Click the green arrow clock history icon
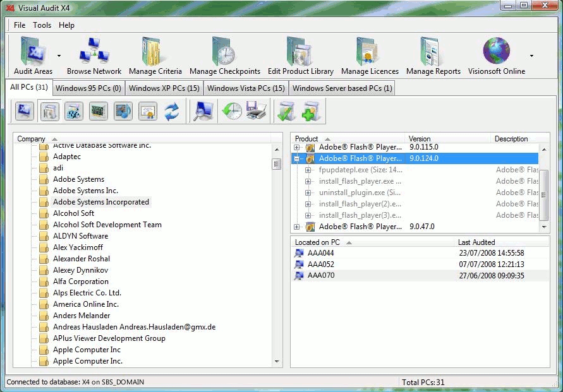This screenshot has height=392, width=563. 232,111
